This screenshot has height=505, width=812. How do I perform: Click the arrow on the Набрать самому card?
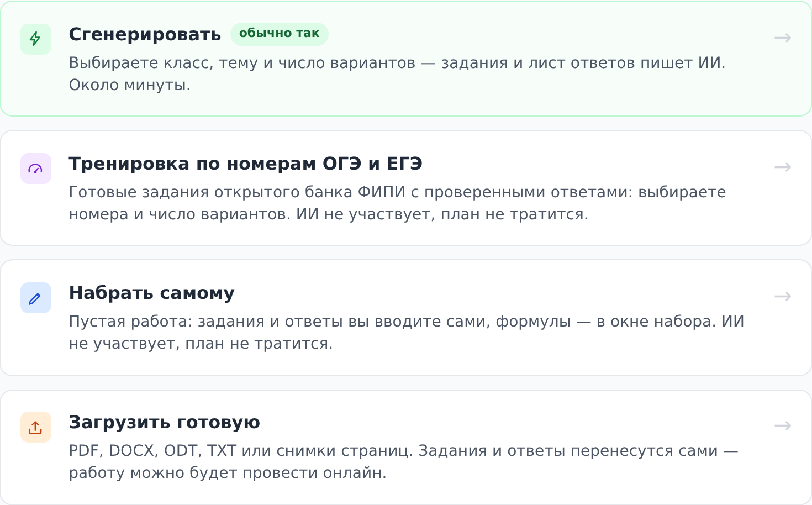[783, 296]
